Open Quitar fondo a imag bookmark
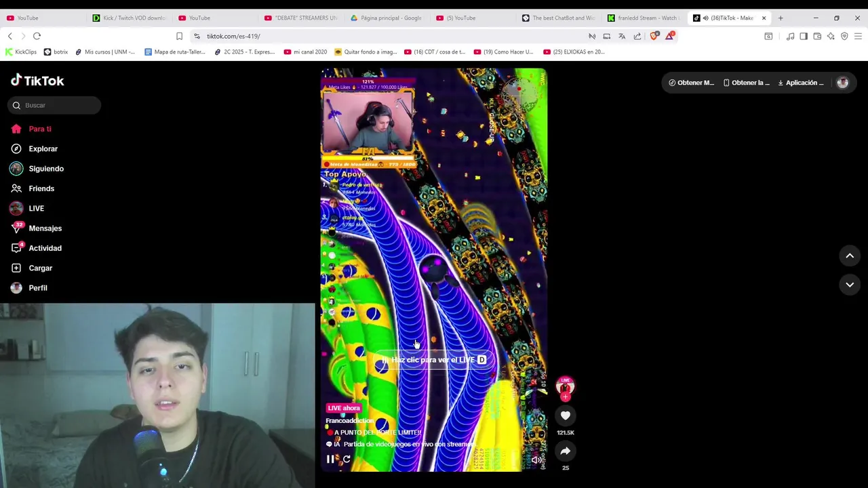Image resolution: width=868 pixels, height=488 pixels. click(x=366, y=52)
